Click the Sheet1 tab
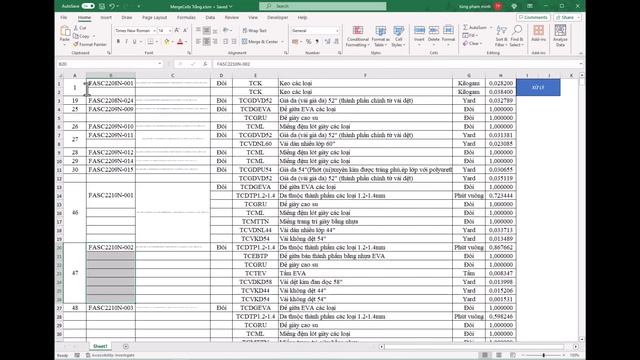This screenshot has width=640, height=360. coord(100,347)
